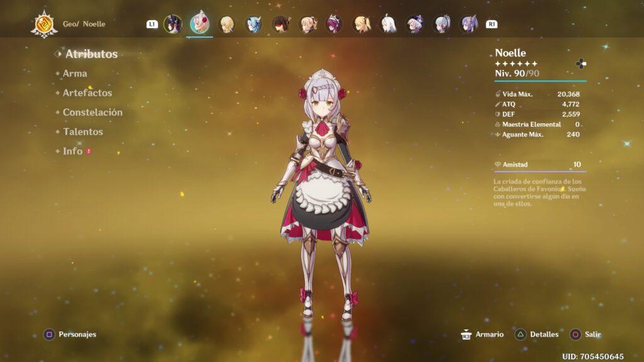Choose the long white-haired character portrait

click(389, 25)
